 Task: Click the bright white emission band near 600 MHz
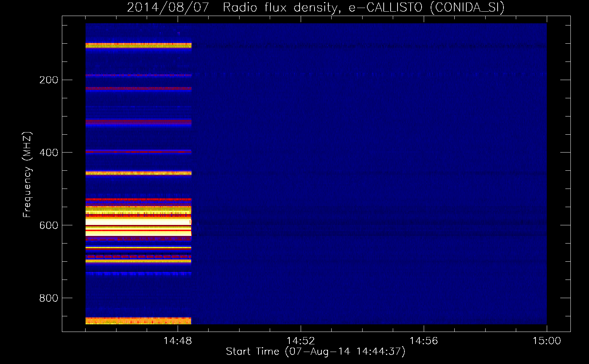(138, 222)
